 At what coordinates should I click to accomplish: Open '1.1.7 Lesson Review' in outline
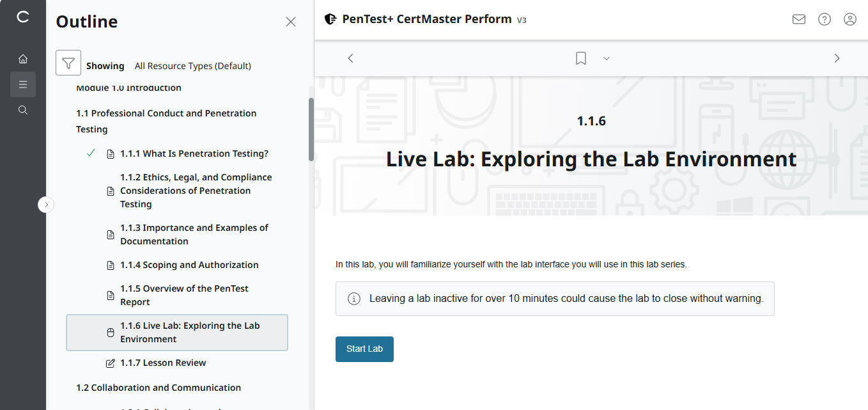point(163,363)
